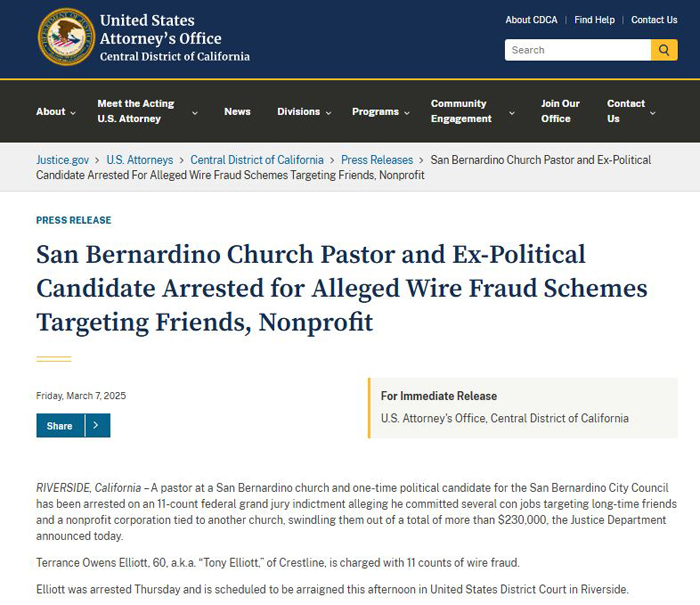Image resolution: width=700 pixels, height=605 pixels.
Task: Click the Contact Us link in header
Action: (x=654, y=20)
